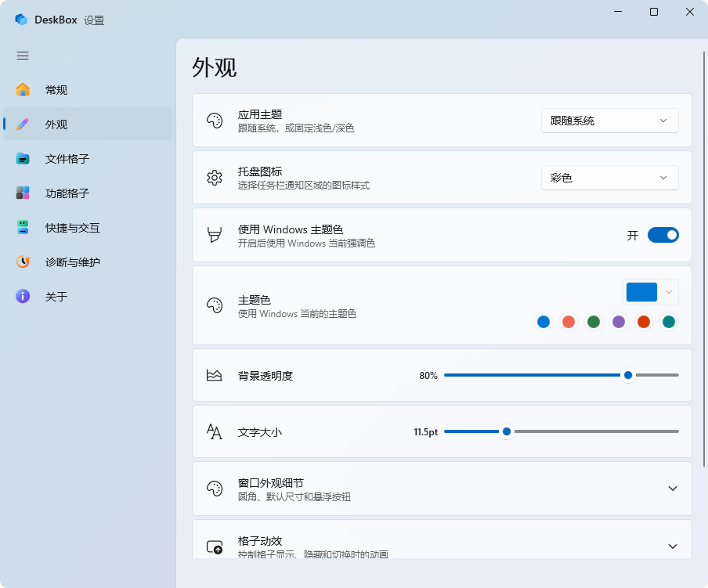Pick the teal preset color circle
Viewport: 708px width, 588px height.
tap(669, 322)
